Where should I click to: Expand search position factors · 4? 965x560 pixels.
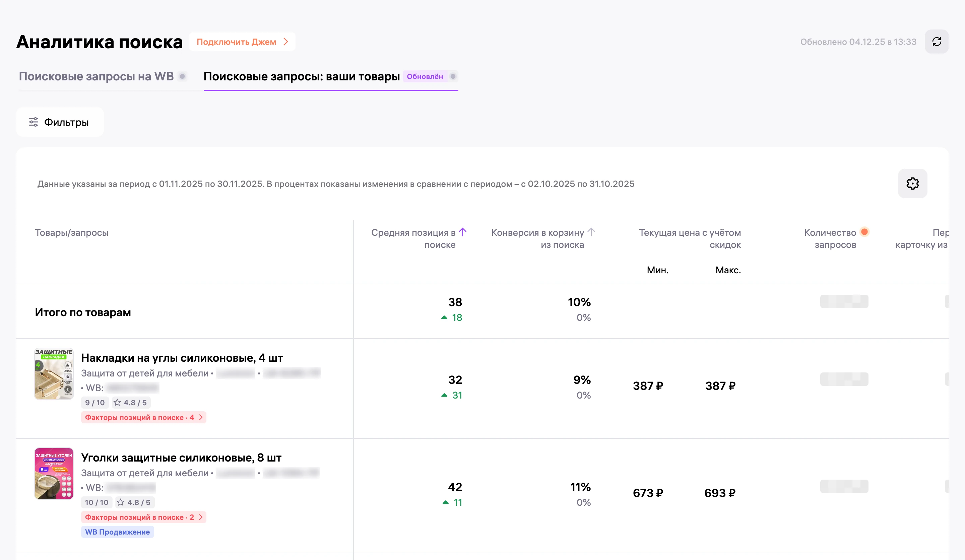143,418
